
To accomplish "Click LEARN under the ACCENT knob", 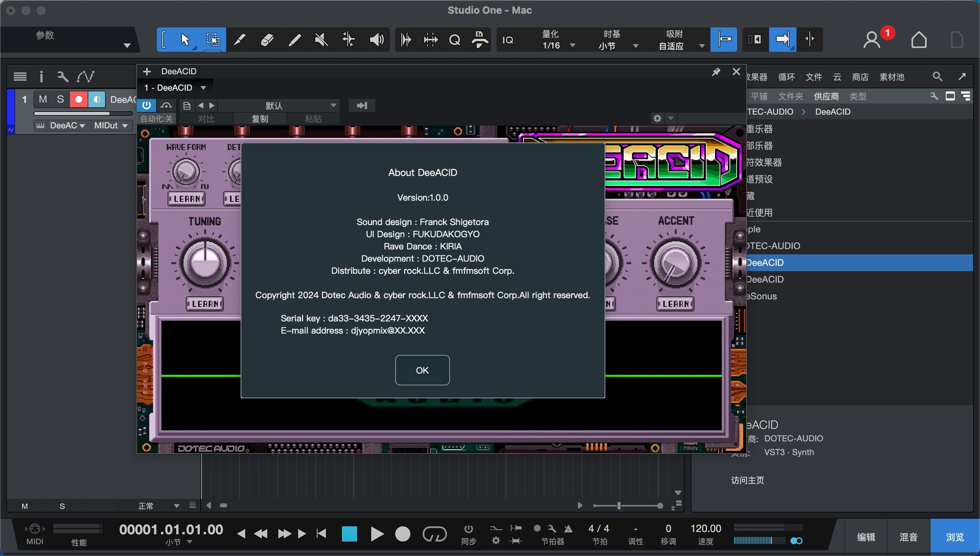I will pyautogui.click(x=675, y=304).
